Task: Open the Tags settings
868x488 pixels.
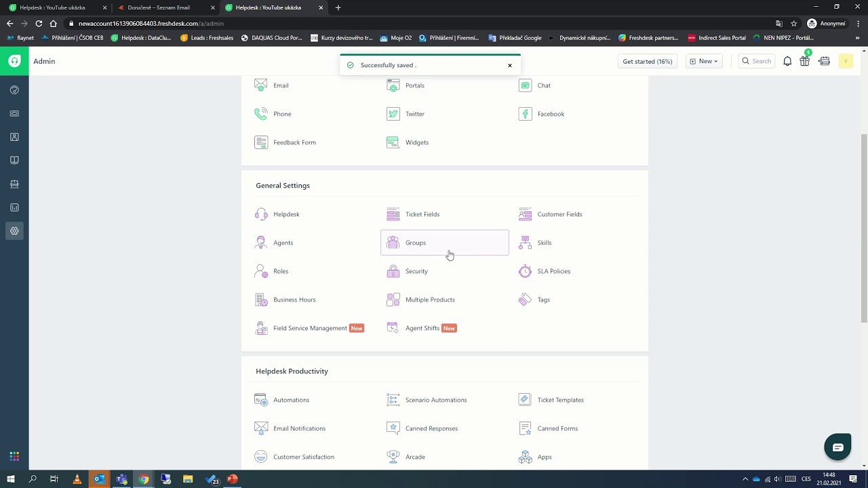Action: (x=534, y=300)
